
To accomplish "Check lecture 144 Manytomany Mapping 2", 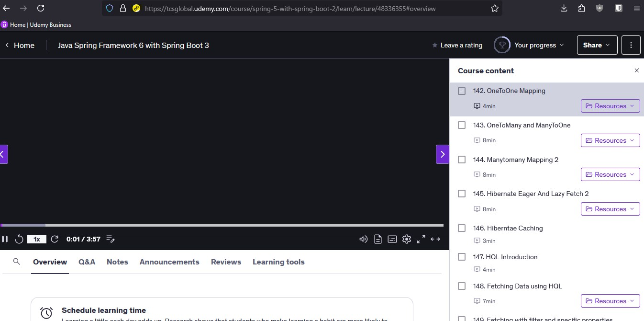I will (462, 160).
